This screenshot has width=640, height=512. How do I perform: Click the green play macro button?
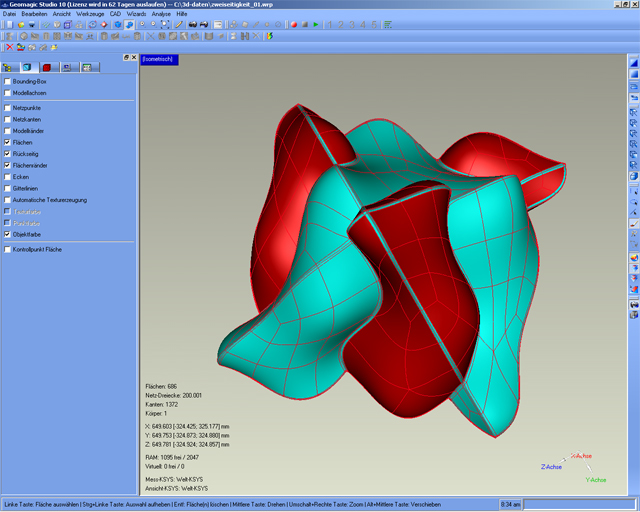click(x=316, y=25)
